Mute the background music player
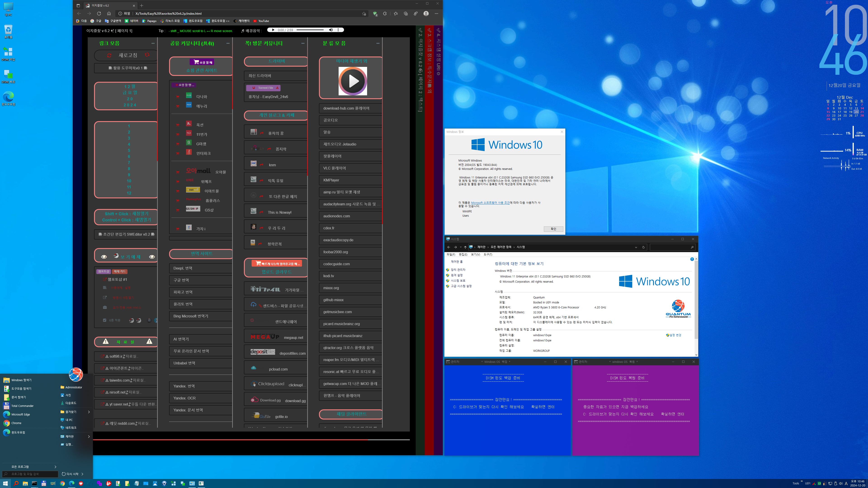 [x=331, y=30]
